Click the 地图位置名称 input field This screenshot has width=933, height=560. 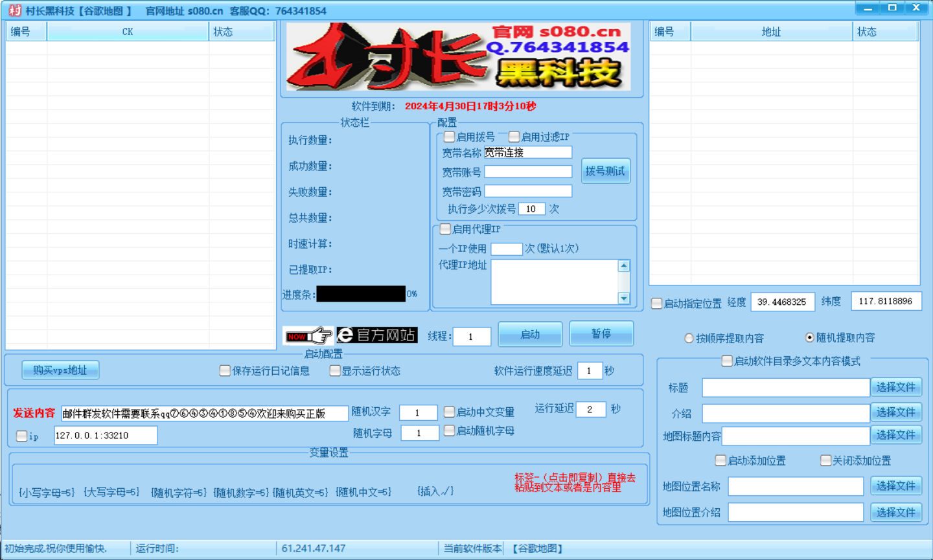(796, 486)
